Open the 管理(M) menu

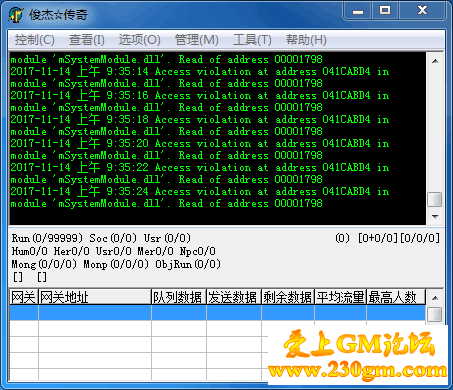tap(197, 40)
